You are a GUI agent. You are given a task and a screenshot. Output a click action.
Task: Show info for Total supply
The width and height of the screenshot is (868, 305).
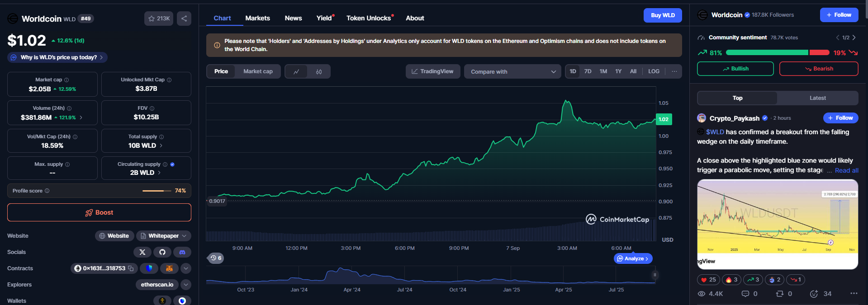[161, 137]
